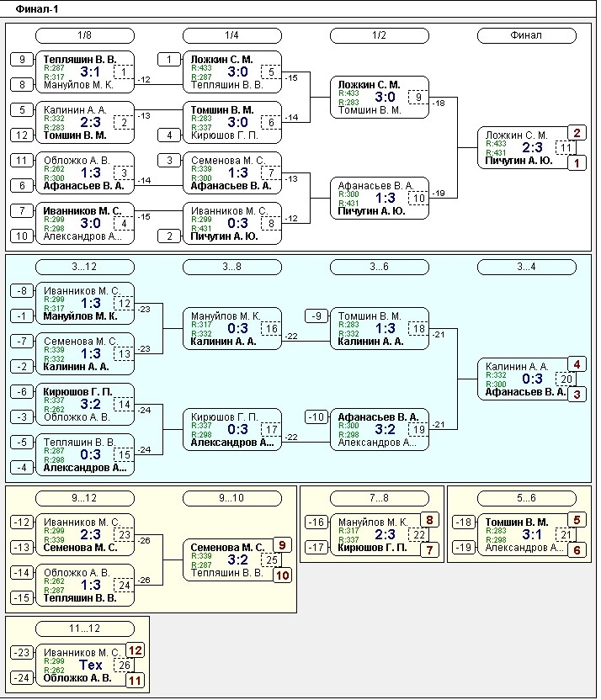Select match number 9 dashed box

419,98
